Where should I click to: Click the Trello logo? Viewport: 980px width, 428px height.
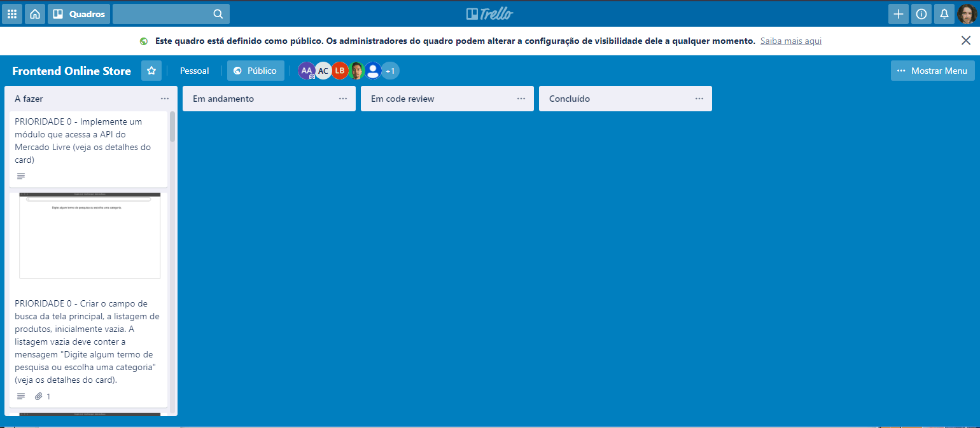[489, 14]
